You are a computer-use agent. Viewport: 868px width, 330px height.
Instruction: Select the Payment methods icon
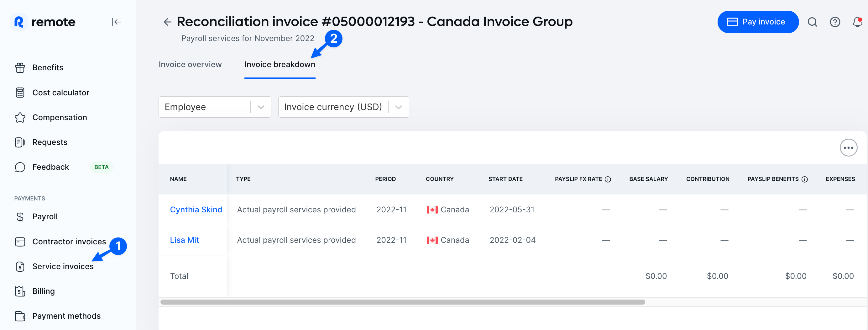[x=20, y=316]
